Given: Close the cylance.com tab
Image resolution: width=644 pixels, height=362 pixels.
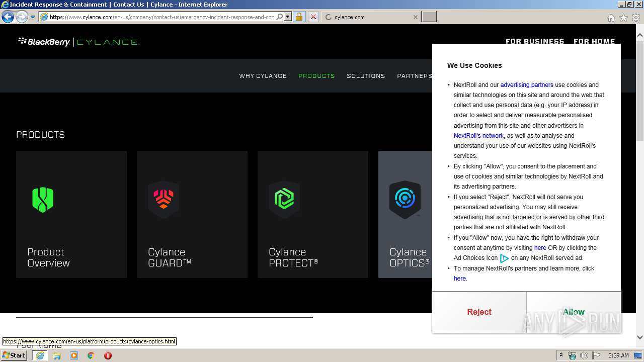Looking at the screenshot, I should pyautogui.click(x=415, y=17).
